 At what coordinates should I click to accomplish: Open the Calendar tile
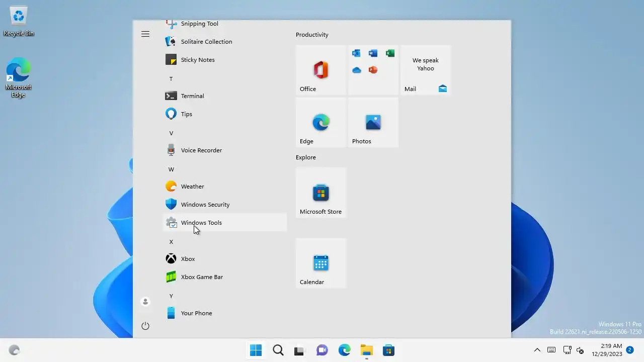(x=321, y=263)
